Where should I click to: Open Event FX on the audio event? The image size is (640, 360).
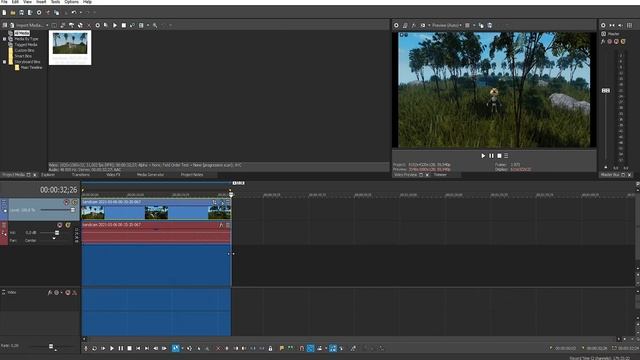coord(221,225)
